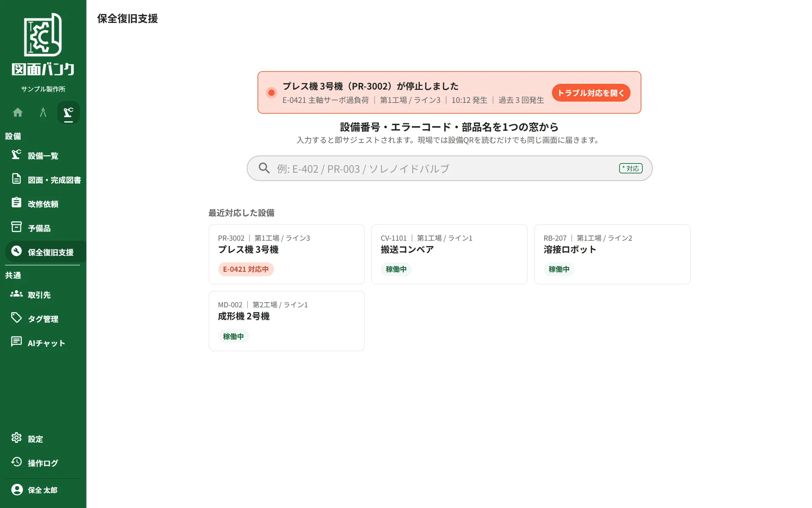Open 設定 in the sidebar
This screenshot has width=812, height=508.
click(43, 439)
